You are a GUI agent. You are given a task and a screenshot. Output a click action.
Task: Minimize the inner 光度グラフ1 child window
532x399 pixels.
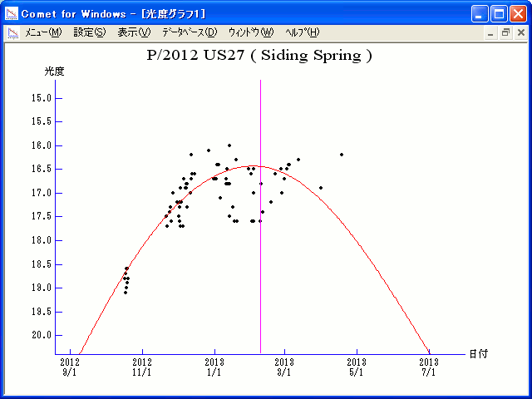point(490,32)
